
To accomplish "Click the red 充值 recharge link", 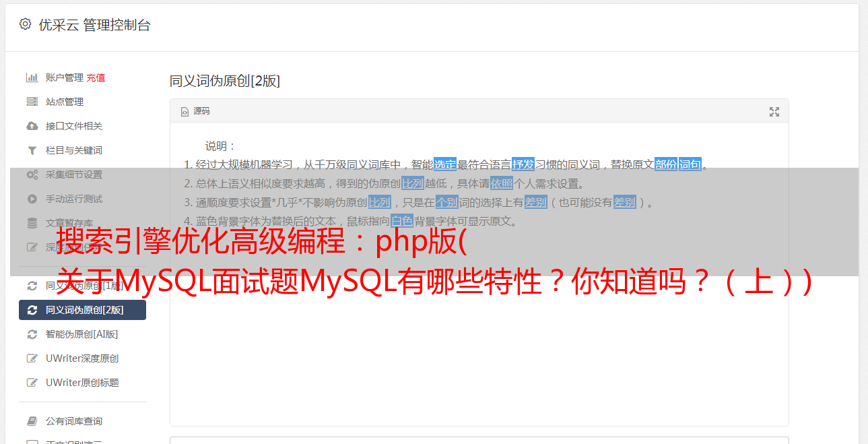I will point(96,77).
